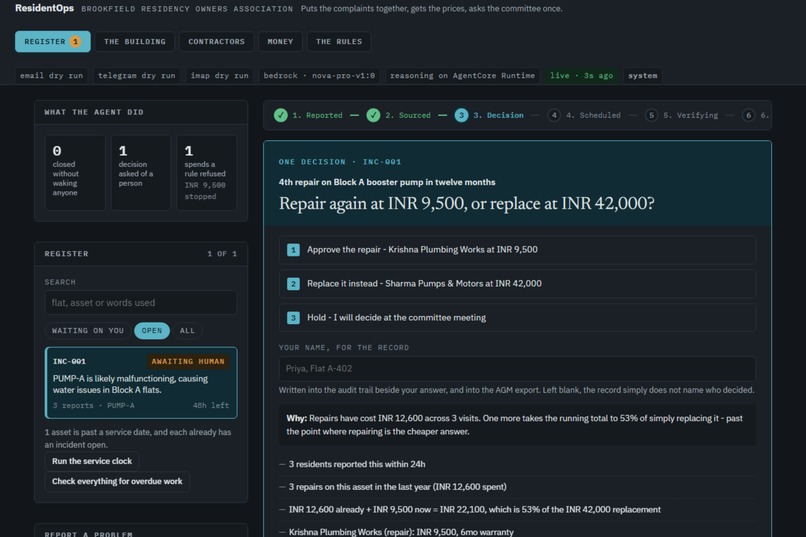This screenshot has height=537, width=806.
Task: Click reasoning on AgentCore Runtime chip
Action: (462, 76)
